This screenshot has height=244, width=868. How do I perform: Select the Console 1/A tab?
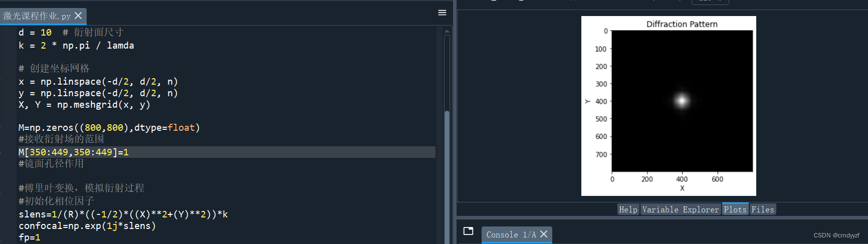[511, 234]
